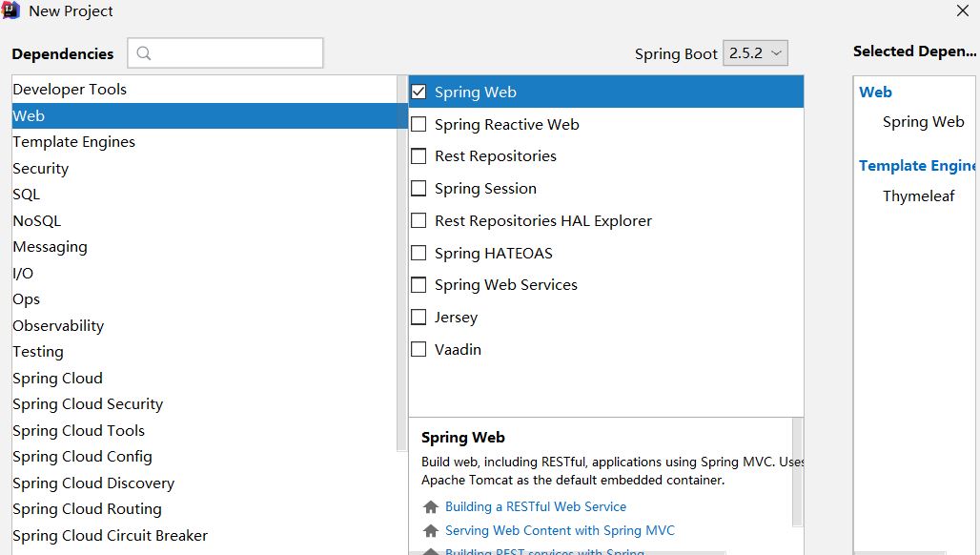
Task: Select the I/O category
Action: click(x=204, y=273)
